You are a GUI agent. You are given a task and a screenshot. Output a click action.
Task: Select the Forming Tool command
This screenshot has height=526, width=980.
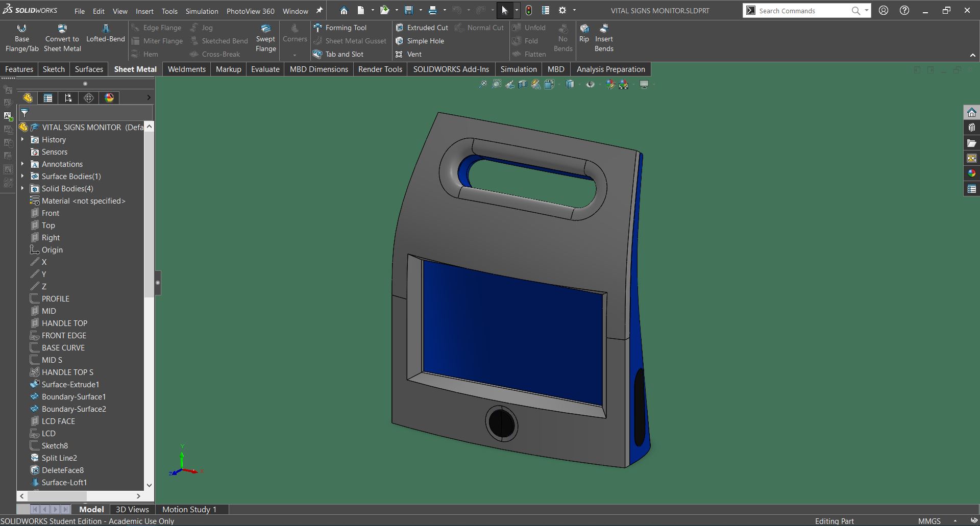pos(340,28)
